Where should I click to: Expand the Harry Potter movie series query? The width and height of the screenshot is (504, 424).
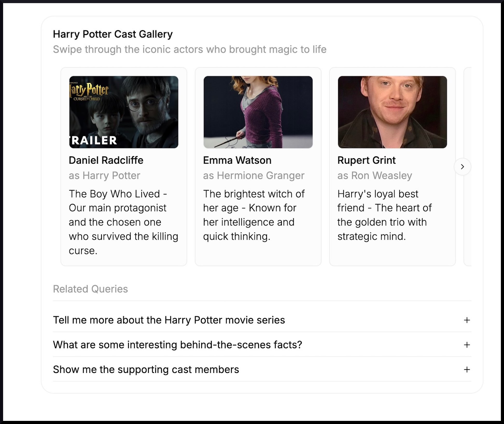(467, 320)
